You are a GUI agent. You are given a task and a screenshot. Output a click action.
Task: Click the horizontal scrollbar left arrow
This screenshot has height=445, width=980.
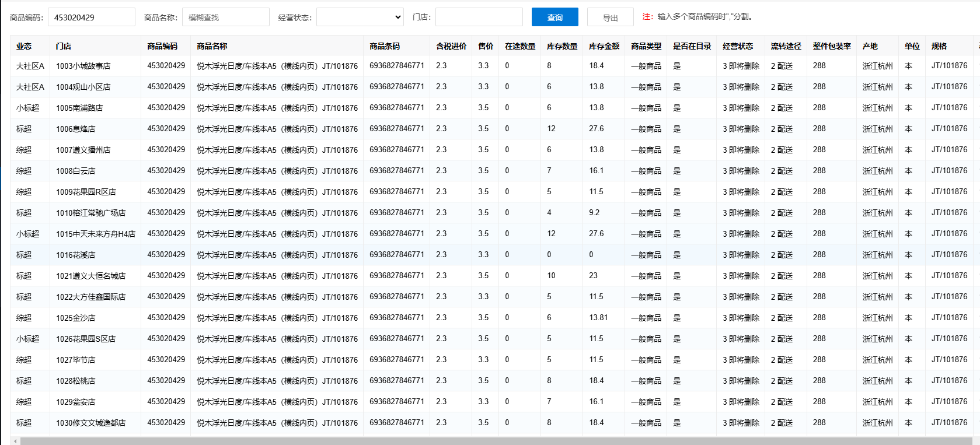pos(15,441)
